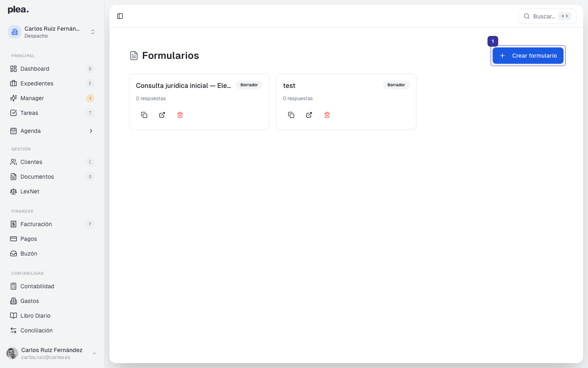Toggle the sidebar panel icon

coord(120,16)
